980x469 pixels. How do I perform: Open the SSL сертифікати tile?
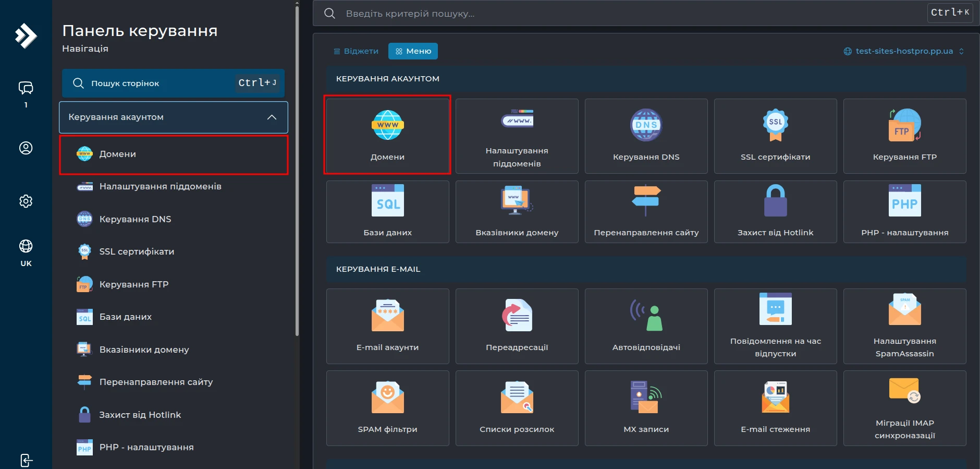coord(775,136)
